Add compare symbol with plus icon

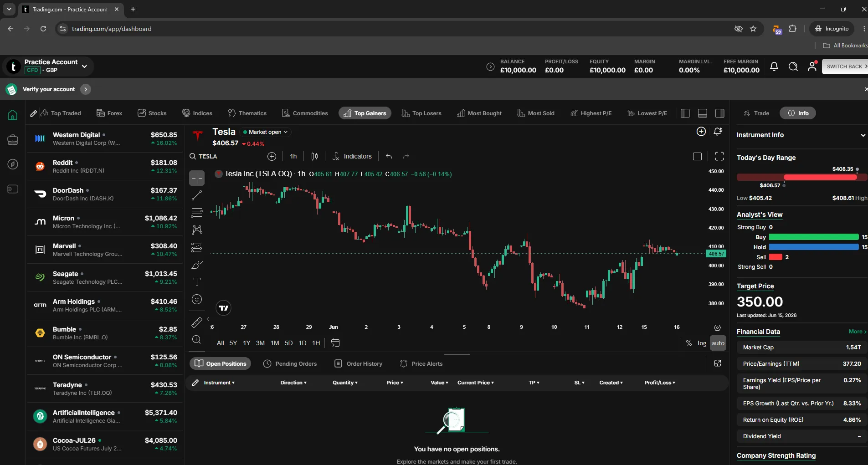(x=272, y=156)
